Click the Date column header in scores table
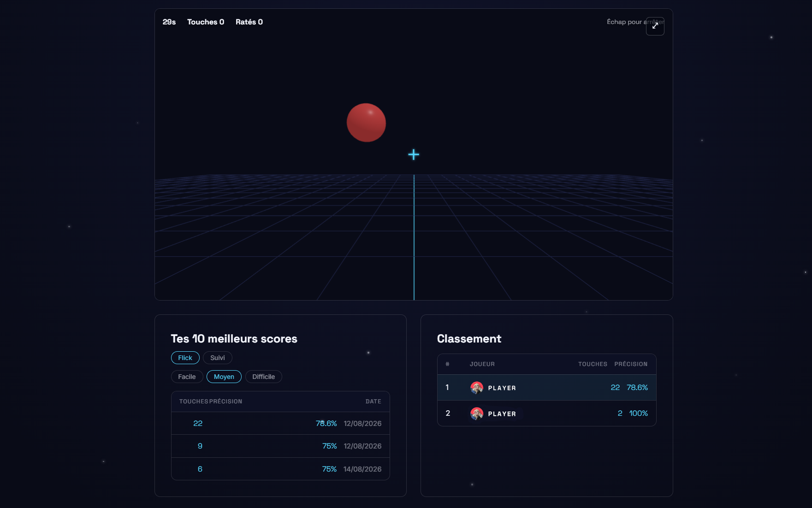The image size is (812, 508). point(373,402)
